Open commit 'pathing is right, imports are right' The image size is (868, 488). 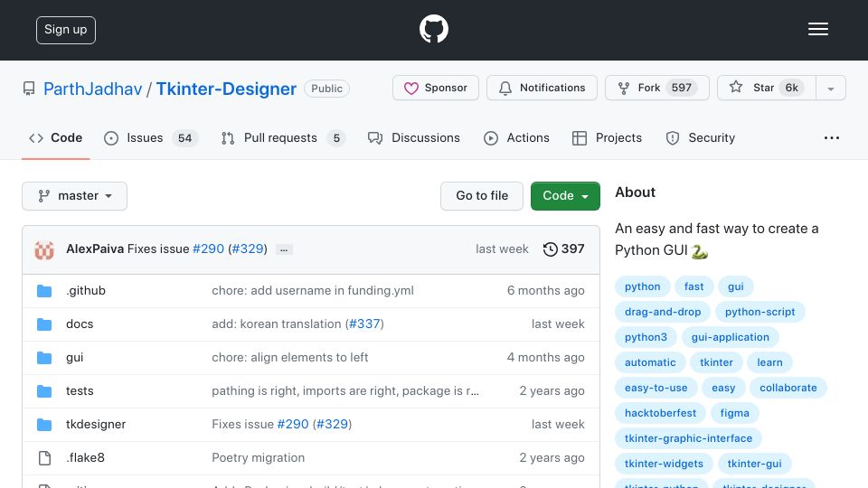345,390
